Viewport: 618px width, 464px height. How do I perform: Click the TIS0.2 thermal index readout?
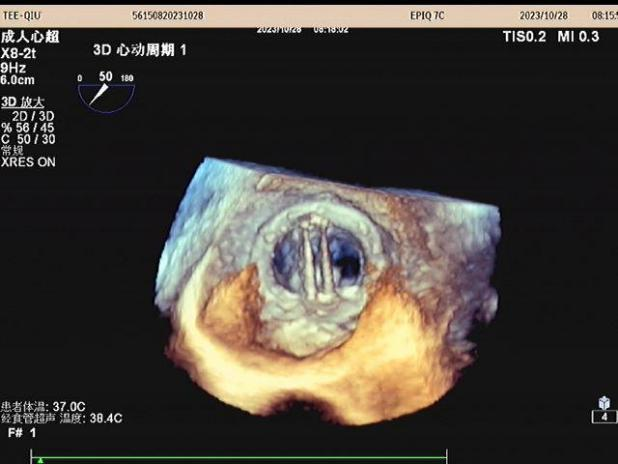click(526, 36)
